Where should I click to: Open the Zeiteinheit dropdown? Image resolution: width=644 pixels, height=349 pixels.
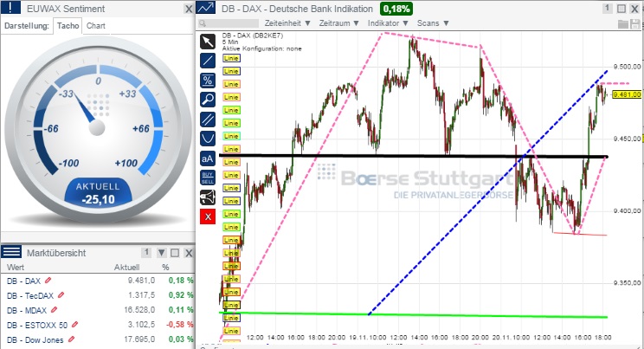(287, 23)
